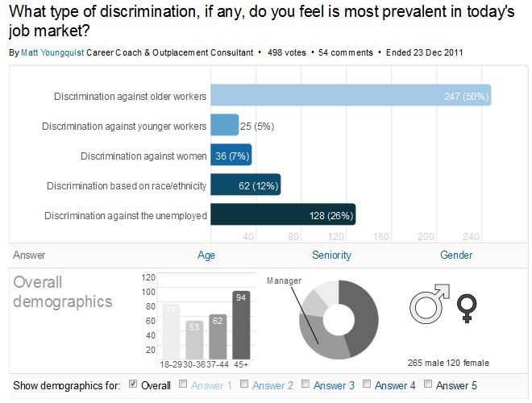Select the 18-29 age bar showing 77
532x403 pixels.
pyautogui.click(x=171, y=331)
